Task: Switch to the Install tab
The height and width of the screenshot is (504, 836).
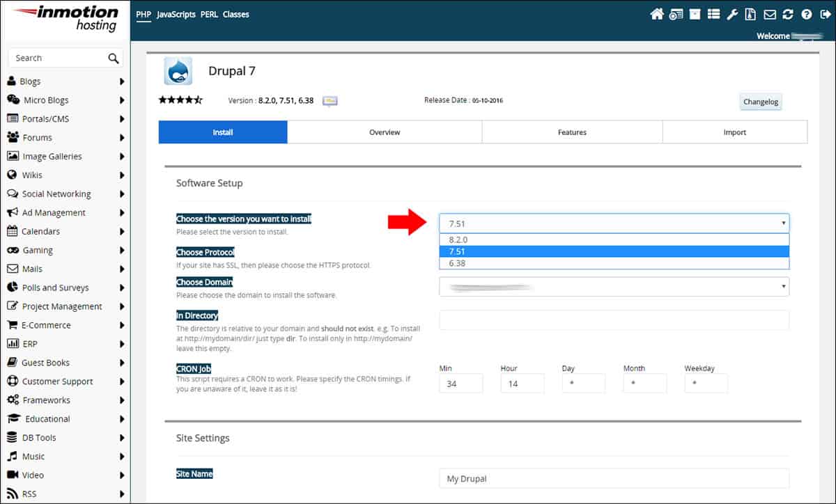Action: pos(223,132)
